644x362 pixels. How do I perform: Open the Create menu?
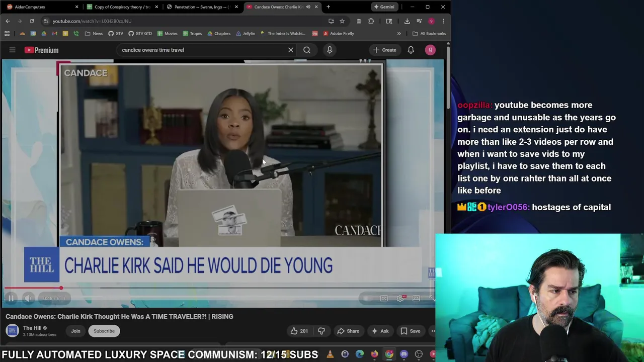(385, 50)
